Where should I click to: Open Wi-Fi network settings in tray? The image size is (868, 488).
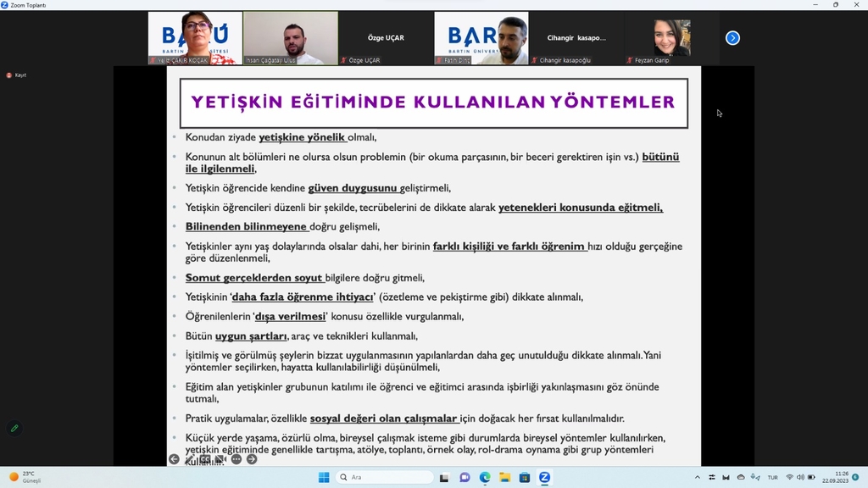[x=789, y=477]
